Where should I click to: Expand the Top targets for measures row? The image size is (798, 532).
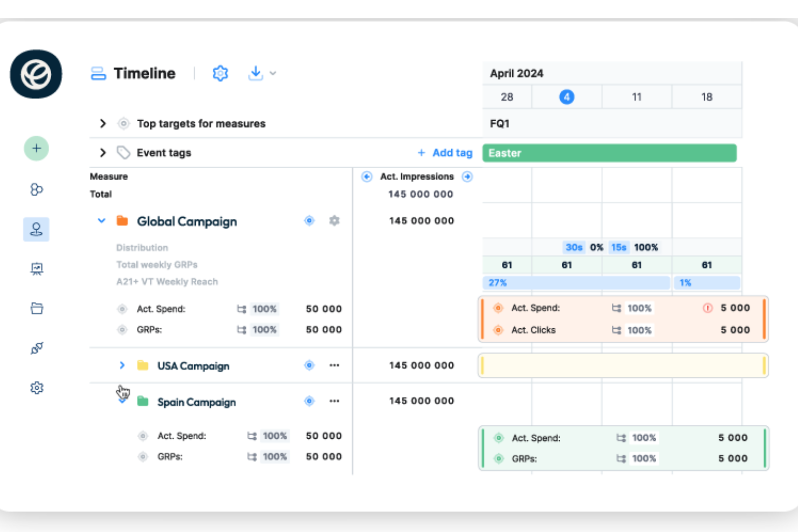tap(102, 123)
